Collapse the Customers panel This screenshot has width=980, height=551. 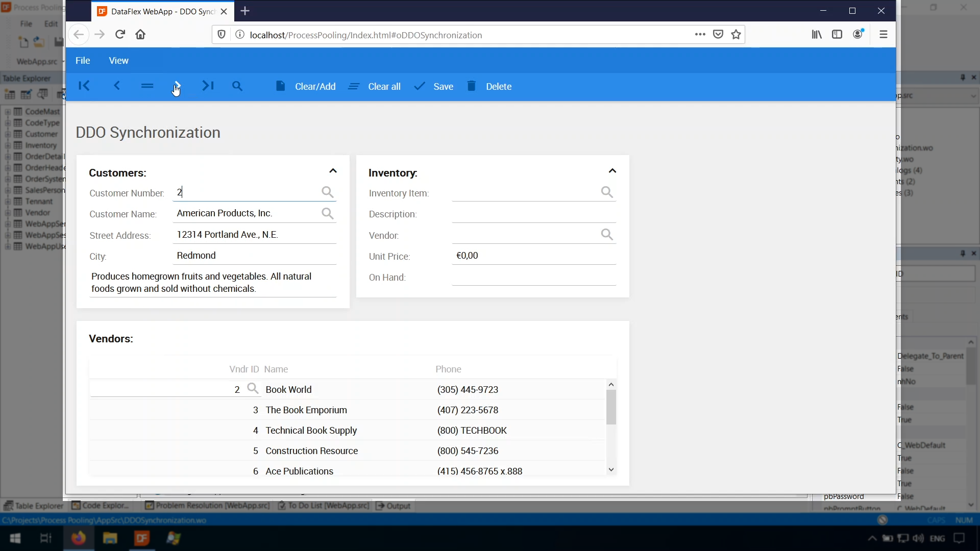(x=333, y=171)
